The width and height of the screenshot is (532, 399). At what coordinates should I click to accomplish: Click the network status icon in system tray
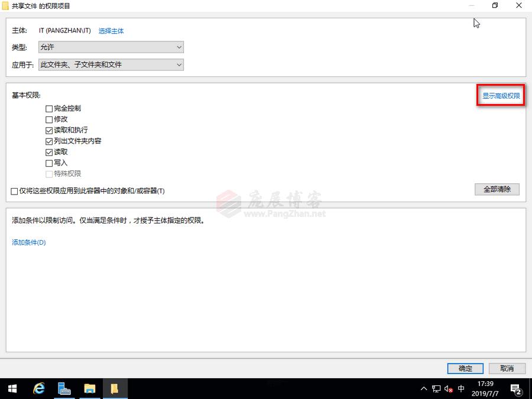pos(436,390)
